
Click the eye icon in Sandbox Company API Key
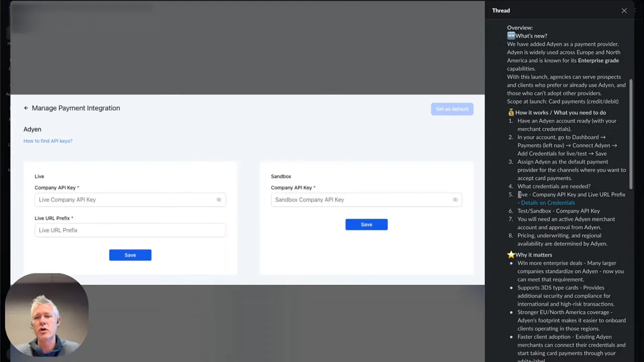[455, 200]
